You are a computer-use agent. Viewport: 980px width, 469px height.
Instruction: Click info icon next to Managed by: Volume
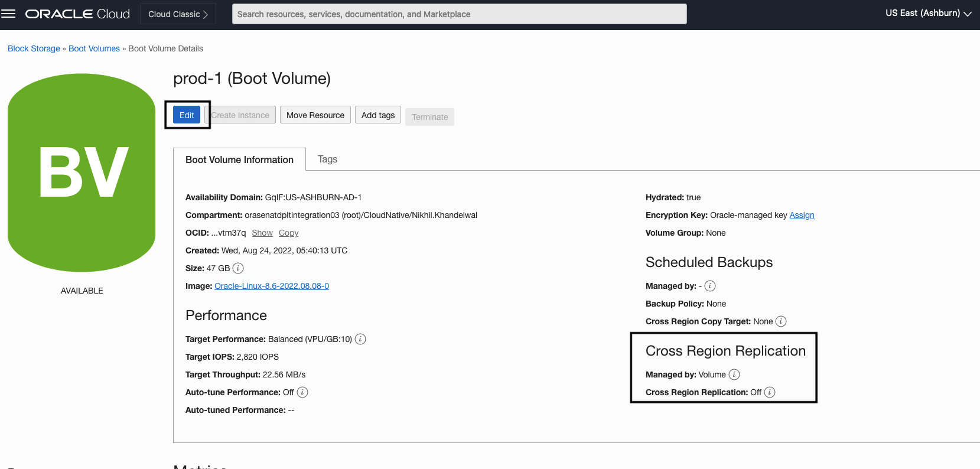coord(734,374)
